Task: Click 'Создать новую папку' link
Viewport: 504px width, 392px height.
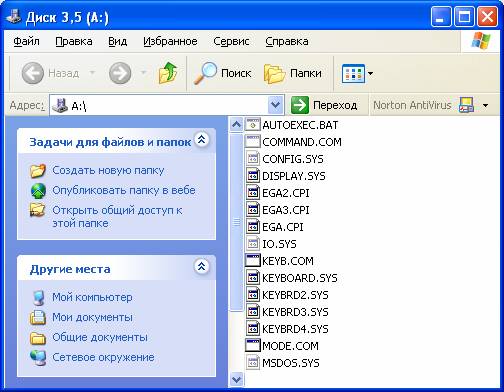Action: (x=108, y=170)
